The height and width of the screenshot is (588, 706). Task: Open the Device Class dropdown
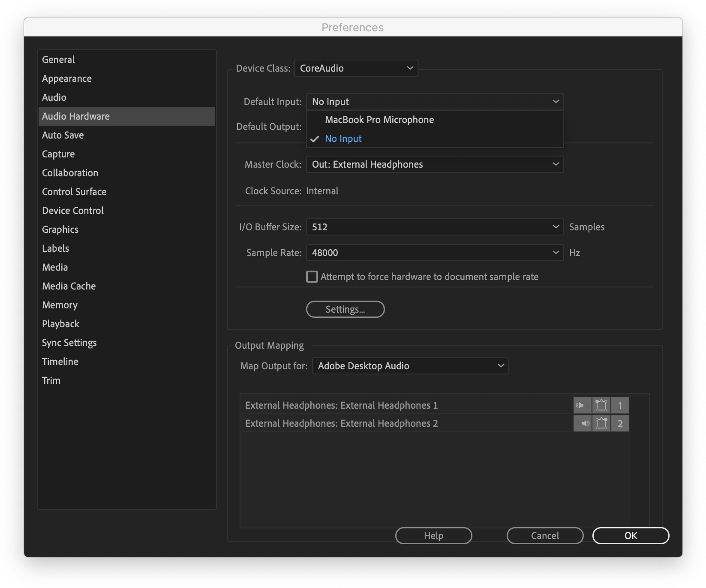[356, 68]
